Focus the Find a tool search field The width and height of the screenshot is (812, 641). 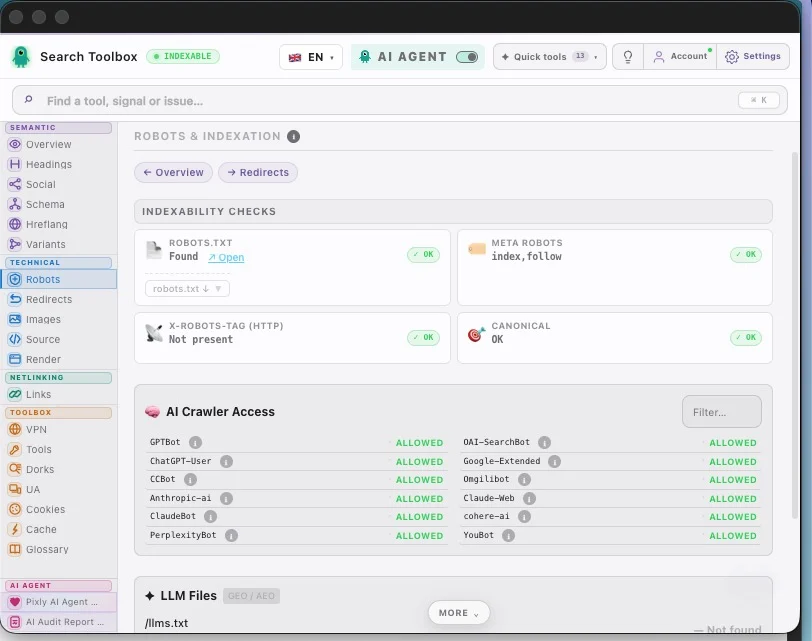[x=400, y=100]
